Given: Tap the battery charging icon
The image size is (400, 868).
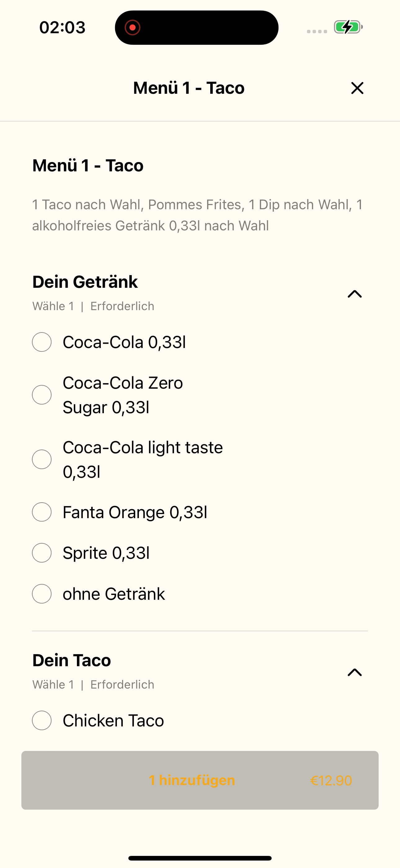Looking at the screenshot, I should (x=348, y=27).
